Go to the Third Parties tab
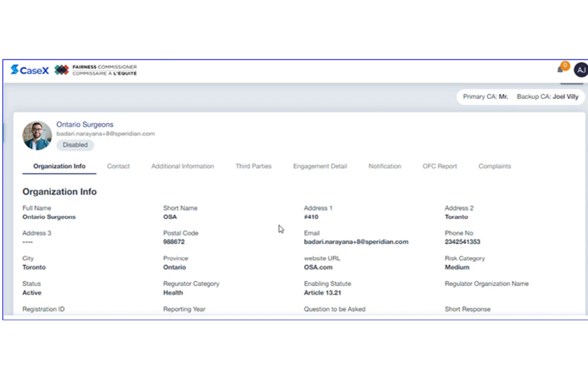588x392 pixels. pos(253,166)
